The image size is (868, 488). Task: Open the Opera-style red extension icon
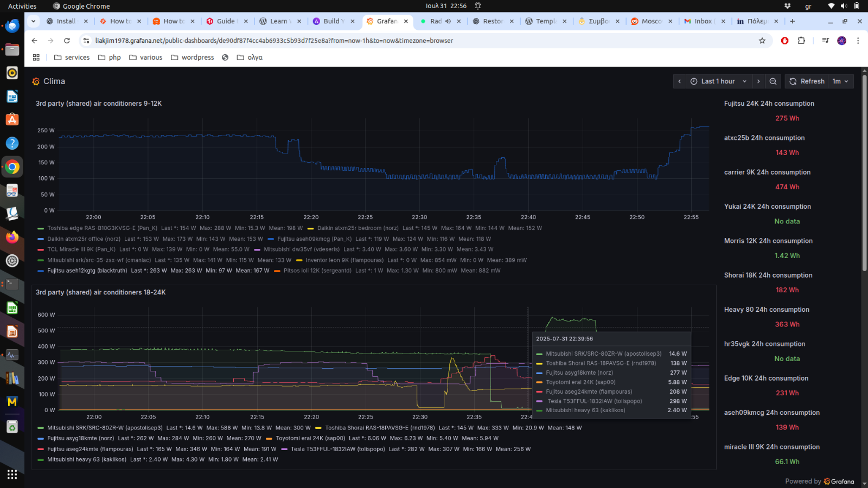click(784, 41)
